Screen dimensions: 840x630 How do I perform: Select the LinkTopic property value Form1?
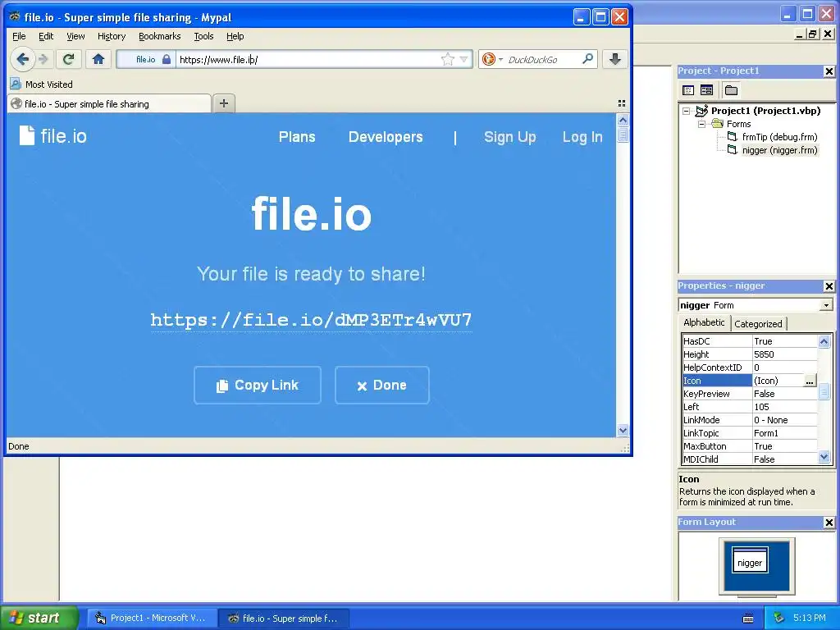point(784,433)
